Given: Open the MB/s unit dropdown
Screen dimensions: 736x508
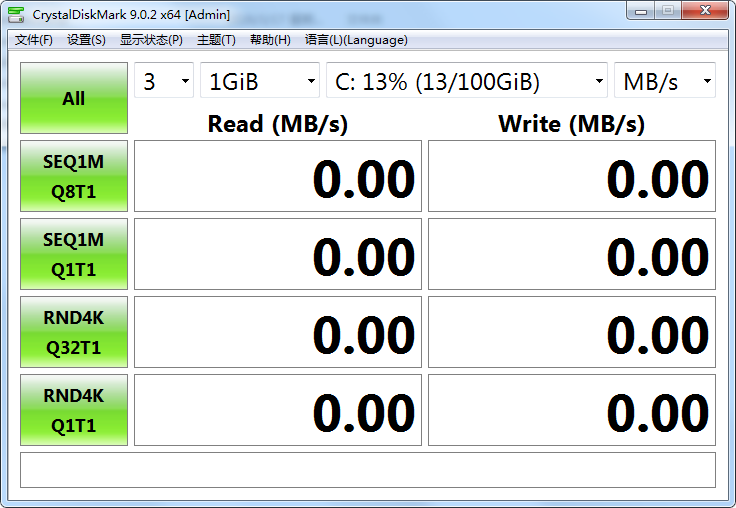Looking at the screenshot, I should pyautogui.click(x=665, y=82).
